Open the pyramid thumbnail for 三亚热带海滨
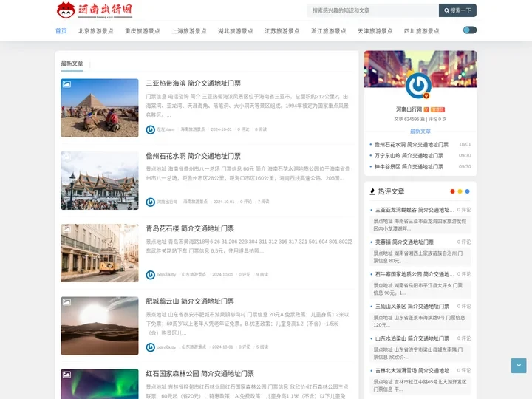 click(100, 108)
